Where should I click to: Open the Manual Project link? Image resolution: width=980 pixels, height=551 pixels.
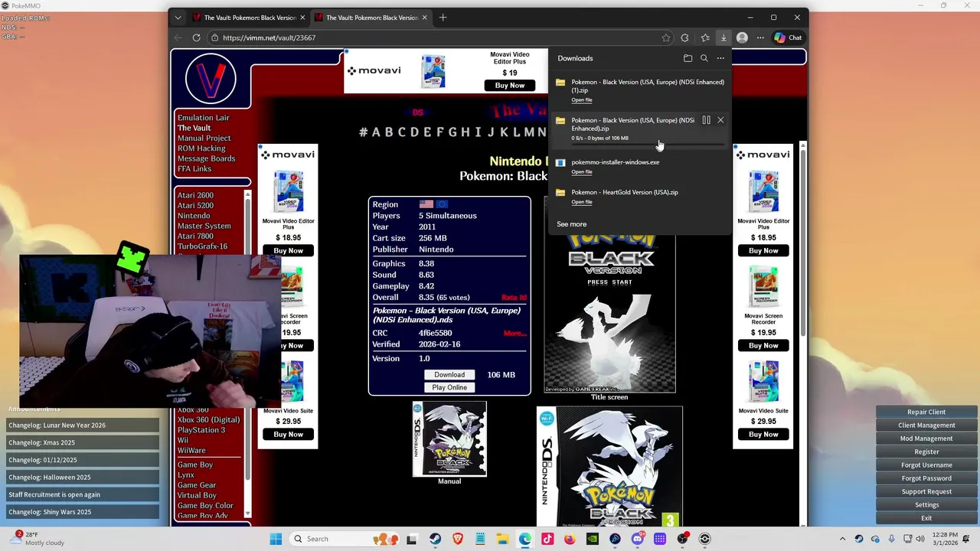[204, 139]
